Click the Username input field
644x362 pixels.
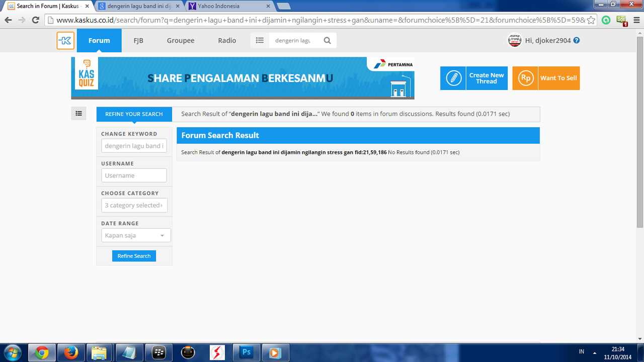pyautogui.click(x=134, y=175)
